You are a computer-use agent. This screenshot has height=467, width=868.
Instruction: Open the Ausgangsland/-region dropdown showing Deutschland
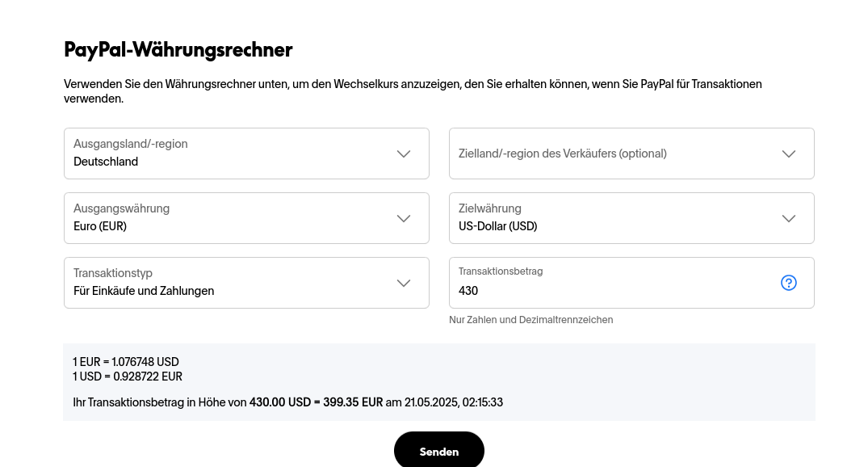point(246,154)
